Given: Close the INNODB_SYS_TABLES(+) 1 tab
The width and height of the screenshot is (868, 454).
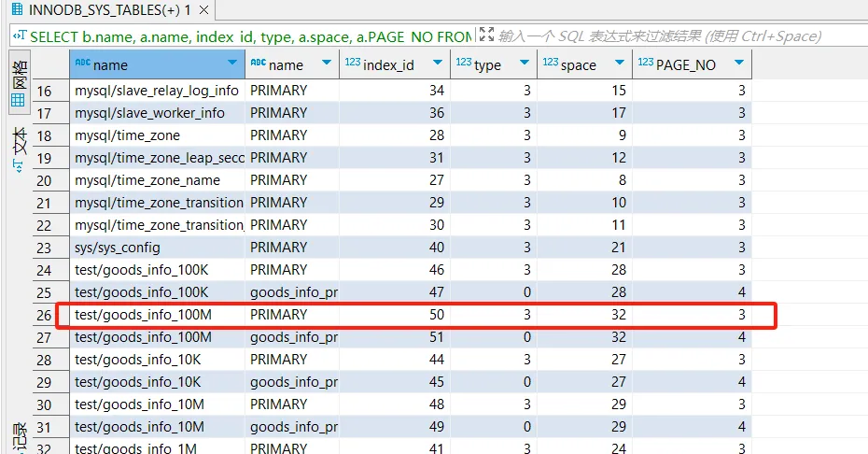Looking at the screenshot, I should coord(203,10).
